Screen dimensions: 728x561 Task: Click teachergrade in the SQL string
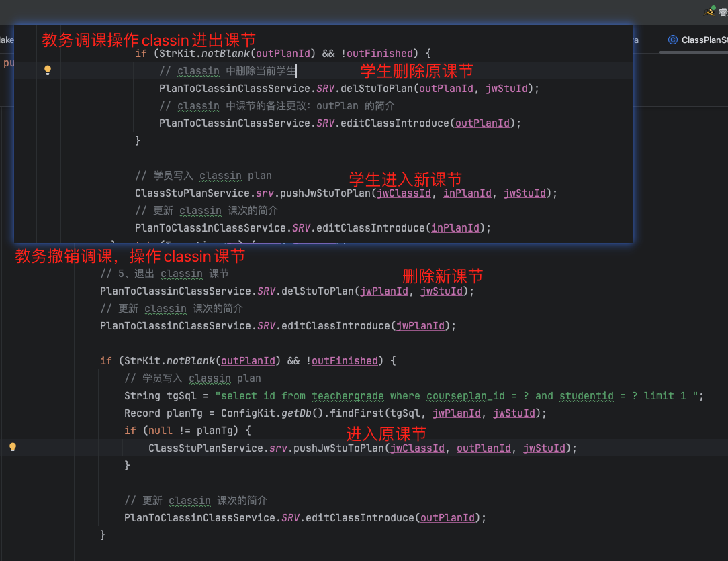point(348,396)
